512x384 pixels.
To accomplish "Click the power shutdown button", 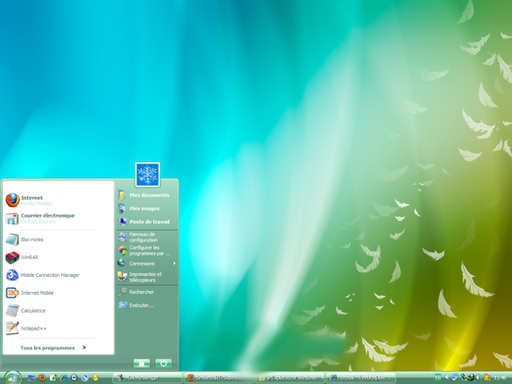I will (163, 363).
